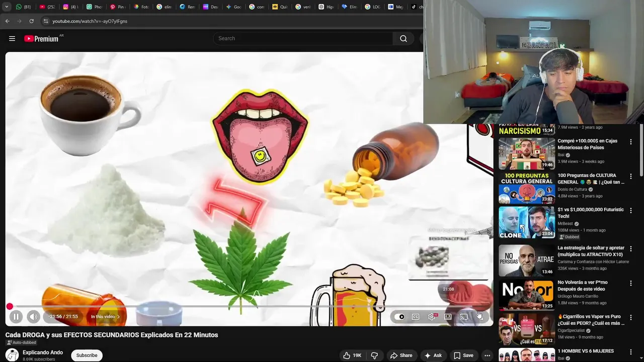Image resolution: width=644 pixels, height=362 pixels.
Task: Switch to the Hipe tab
Action: pyautogui.click(x=327, y=7)
